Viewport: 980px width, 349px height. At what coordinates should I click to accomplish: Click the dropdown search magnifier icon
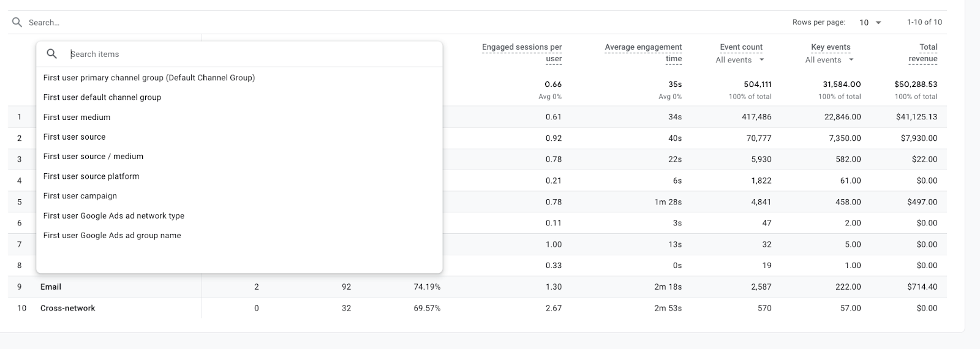click(x=52, y=54)
